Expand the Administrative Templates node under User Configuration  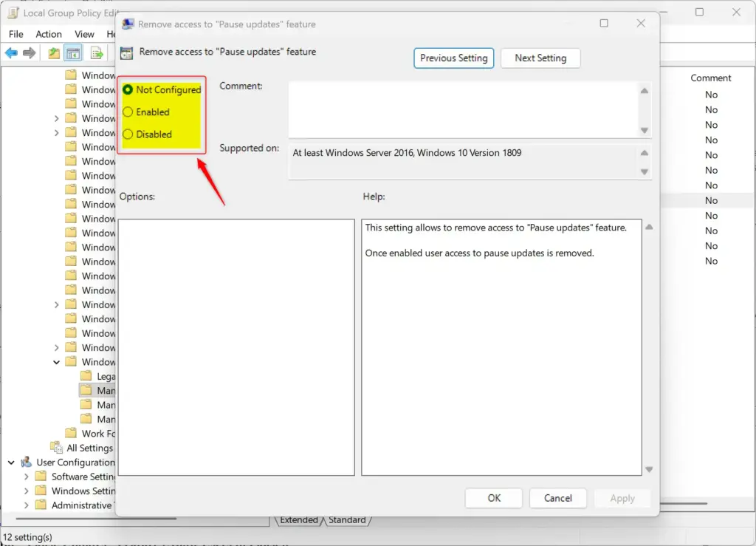click(x=27, y=505)
